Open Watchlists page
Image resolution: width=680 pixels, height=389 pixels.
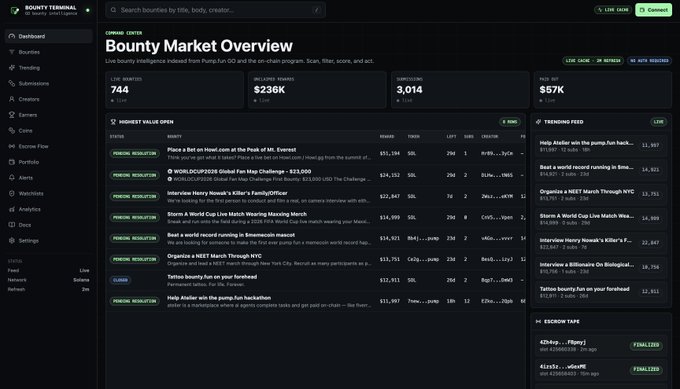pyautogui.click(x=49, y=193)
